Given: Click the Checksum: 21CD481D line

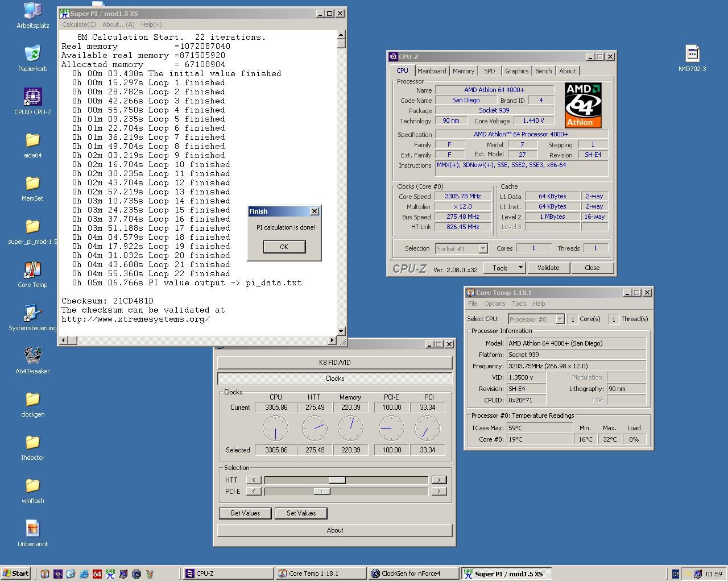Looking at the screenshot, I should [107, 301].
